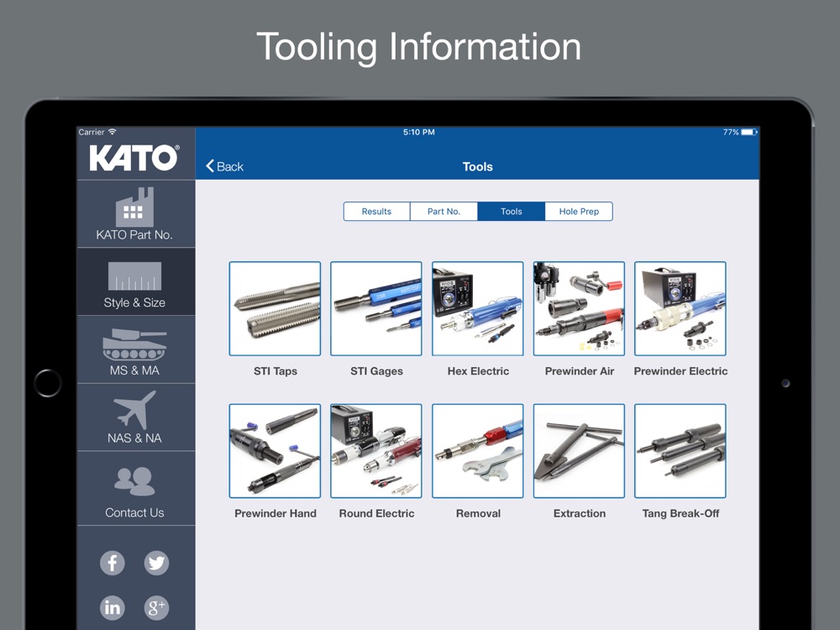Open the Extraction tool thumbnail
The height and width of the screenshot is (630, 840).
pos(579,451)
